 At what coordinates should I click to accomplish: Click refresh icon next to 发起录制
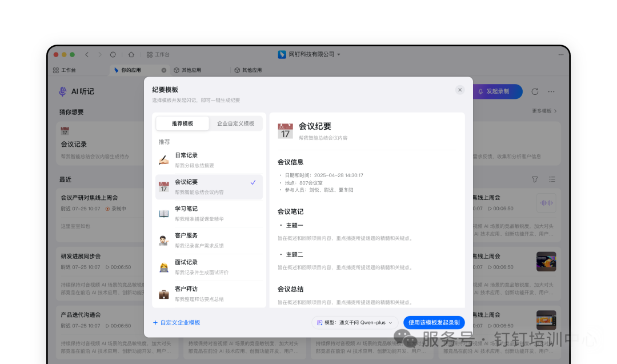click(535, 91)
